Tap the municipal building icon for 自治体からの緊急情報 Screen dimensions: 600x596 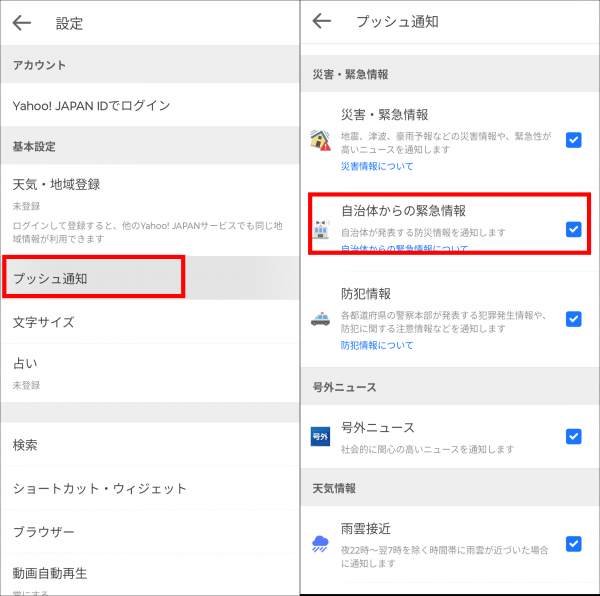[321, 230]
